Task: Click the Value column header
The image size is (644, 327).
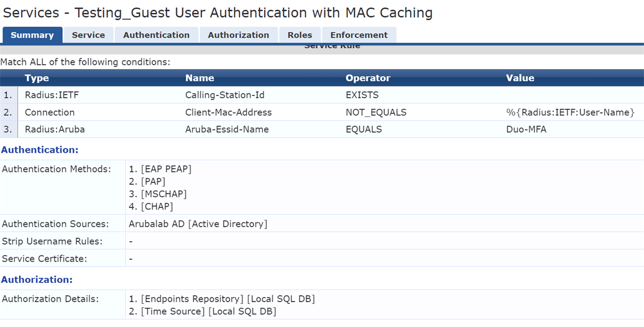Action: pos(519,78)
